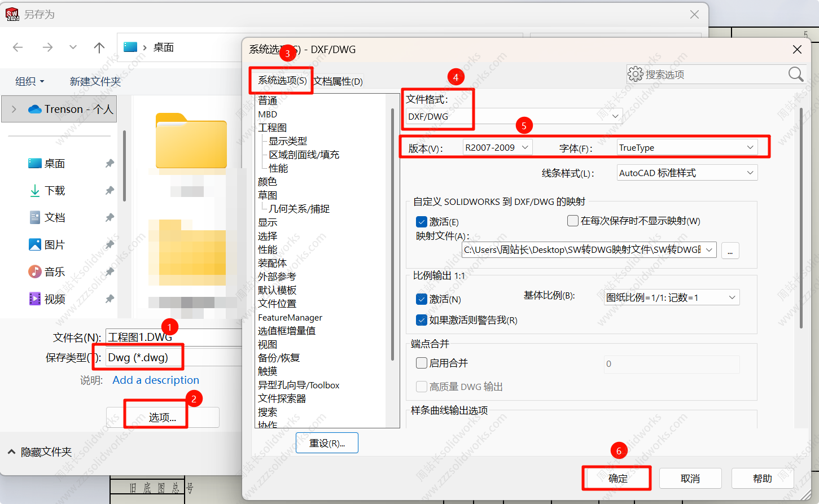819x504 pixels.
Task: Go up one folder level arrow
Action: (x=99, y=47)
